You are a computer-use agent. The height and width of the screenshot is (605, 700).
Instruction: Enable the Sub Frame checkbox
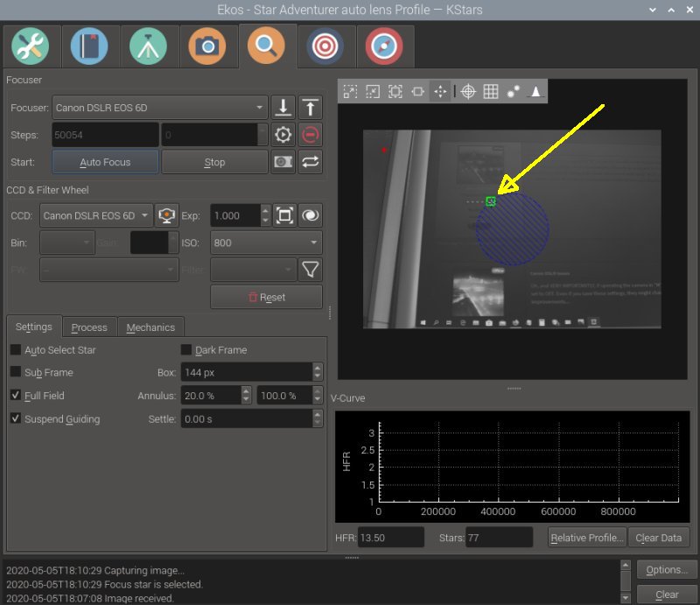point(16,372)
